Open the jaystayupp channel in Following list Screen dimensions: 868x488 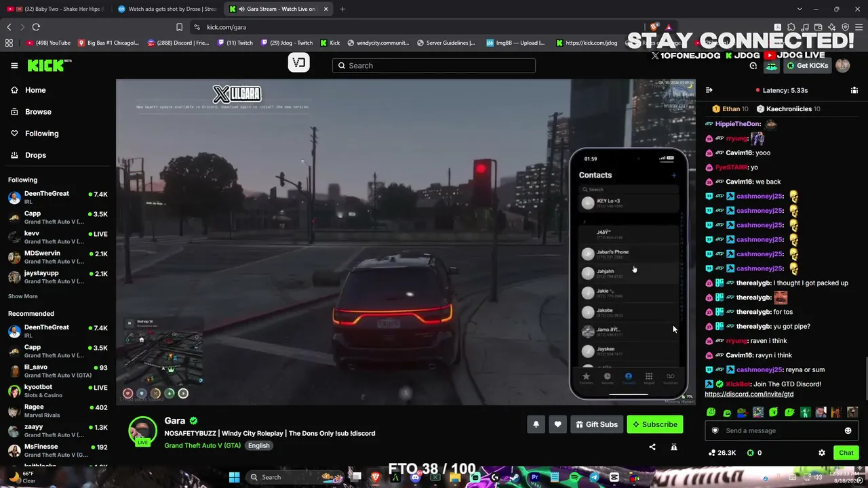click(58, 277)
